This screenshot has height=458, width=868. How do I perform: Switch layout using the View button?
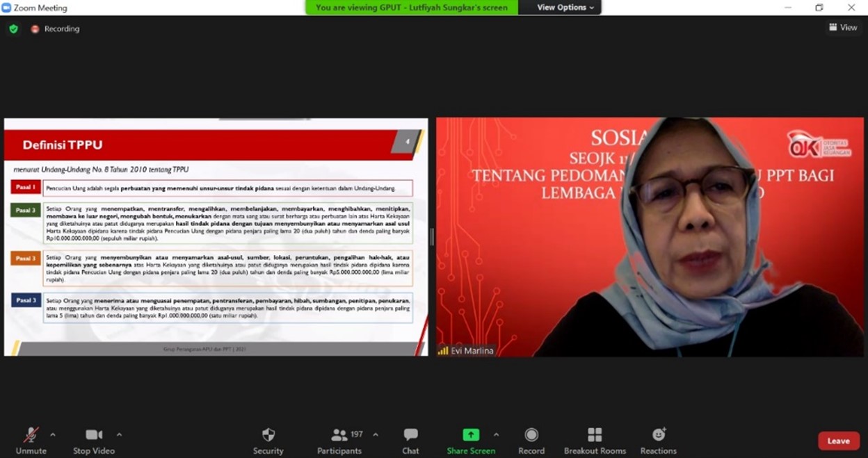pyautogui.click(x=843, y=28)
